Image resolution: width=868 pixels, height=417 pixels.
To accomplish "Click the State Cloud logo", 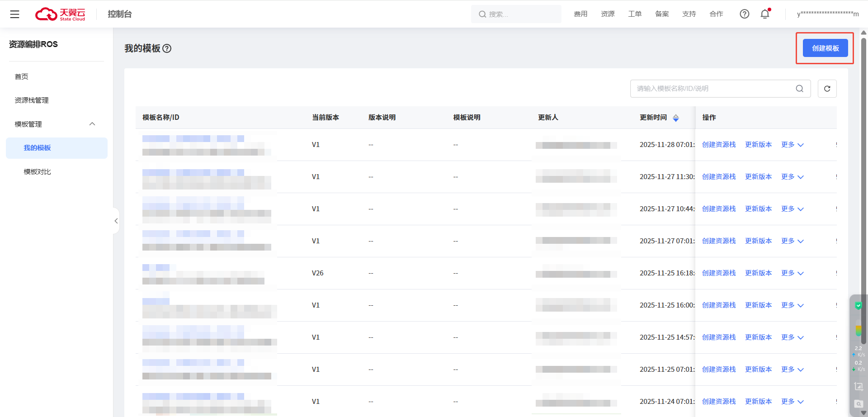I will click(x=60, y=14).
